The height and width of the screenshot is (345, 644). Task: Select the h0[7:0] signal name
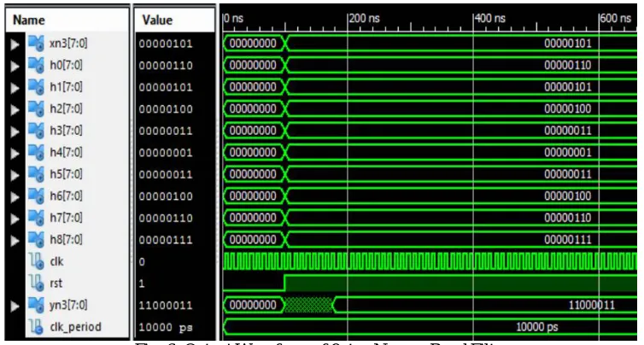click(x=66, y=65)
